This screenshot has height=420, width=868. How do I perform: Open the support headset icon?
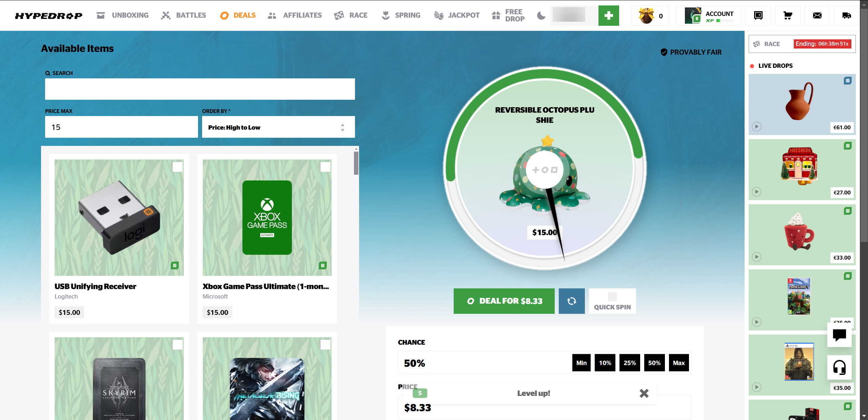[x=840, y=367]
